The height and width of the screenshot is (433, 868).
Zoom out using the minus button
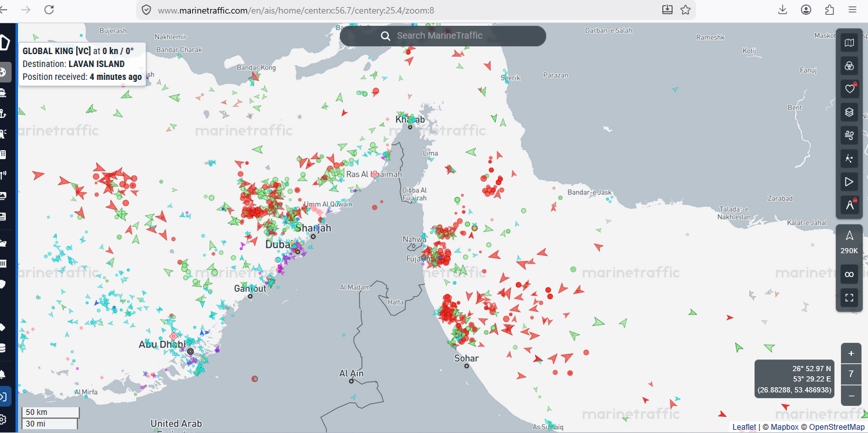click(x=851, y=396)
